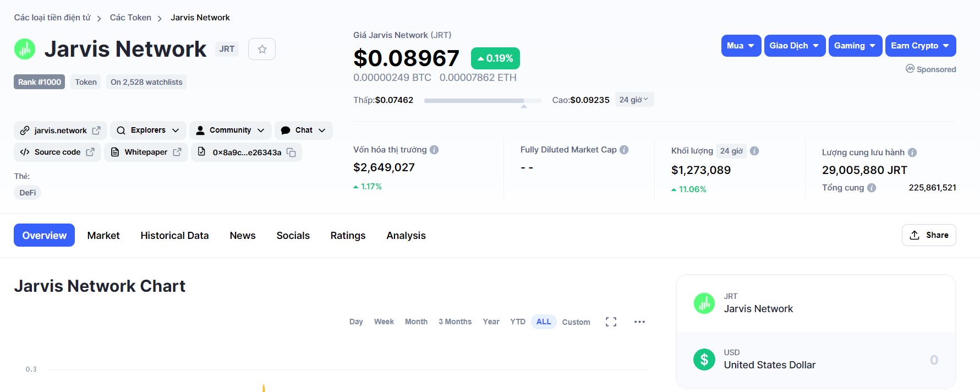Screen dimensions: 980x392
Task: Open the Source code link
Action: (57, 152)
